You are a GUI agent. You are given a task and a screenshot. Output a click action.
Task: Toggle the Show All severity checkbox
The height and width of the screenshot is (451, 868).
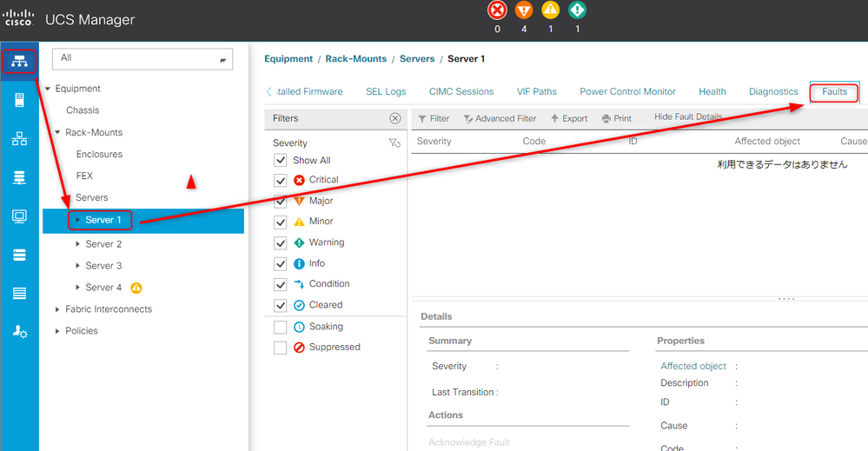click(x=280, y=161)
